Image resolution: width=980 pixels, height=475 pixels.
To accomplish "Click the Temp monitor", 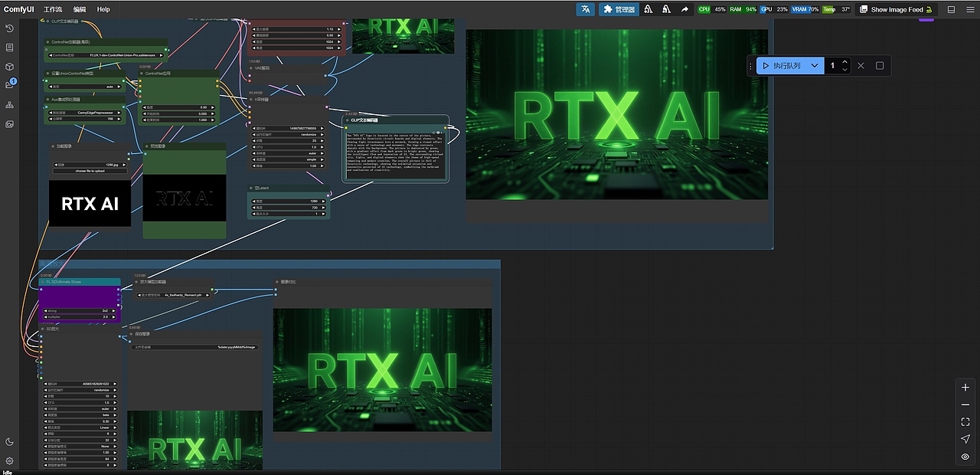I will 836,9.
